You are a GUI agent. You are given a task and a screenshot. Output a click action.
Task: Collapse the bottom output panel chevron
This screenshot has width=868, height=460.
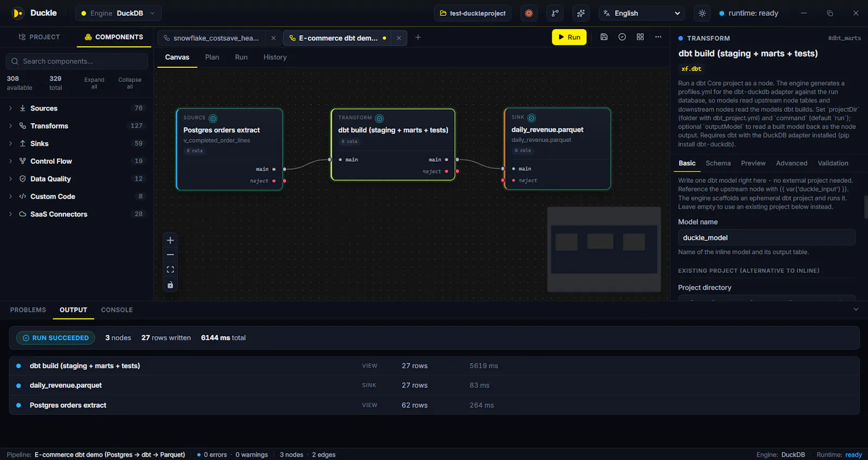tap(856, 310)
